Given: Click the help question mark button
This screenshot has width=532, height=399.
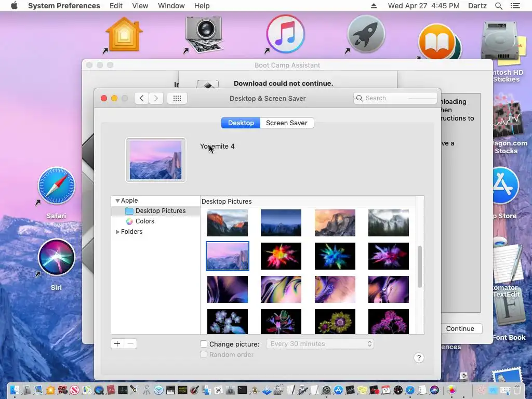Looking at the screenshot, I should coord(419,357).
